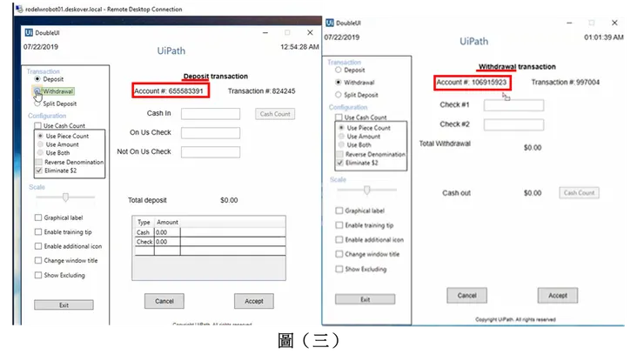
Task: Click the Remote Desktop Connection title icon
Action: click(18, 8)
